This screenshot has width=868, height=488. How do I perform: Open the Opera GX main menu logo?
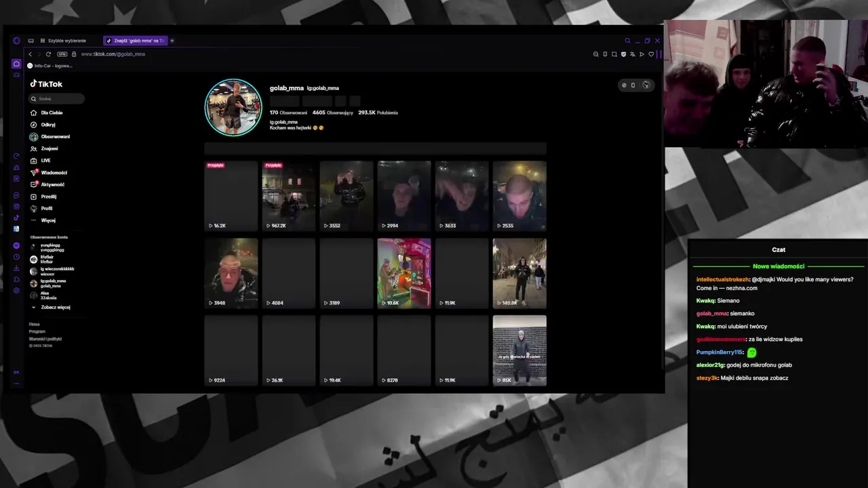[x=16, y=41]
